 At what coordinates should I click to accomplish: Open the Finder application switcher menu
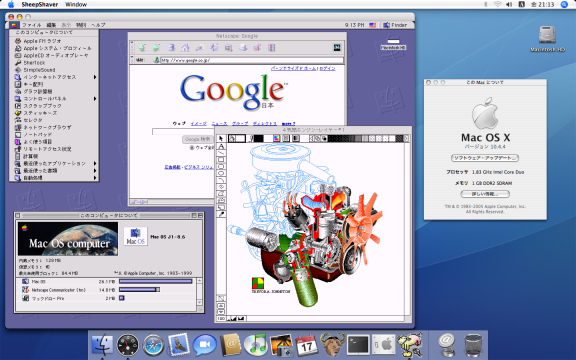click(x=395, y=25)
